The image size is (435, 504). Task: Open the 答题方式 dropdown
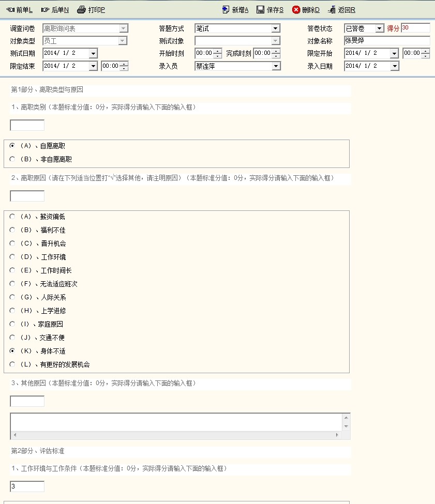(276, 28)
